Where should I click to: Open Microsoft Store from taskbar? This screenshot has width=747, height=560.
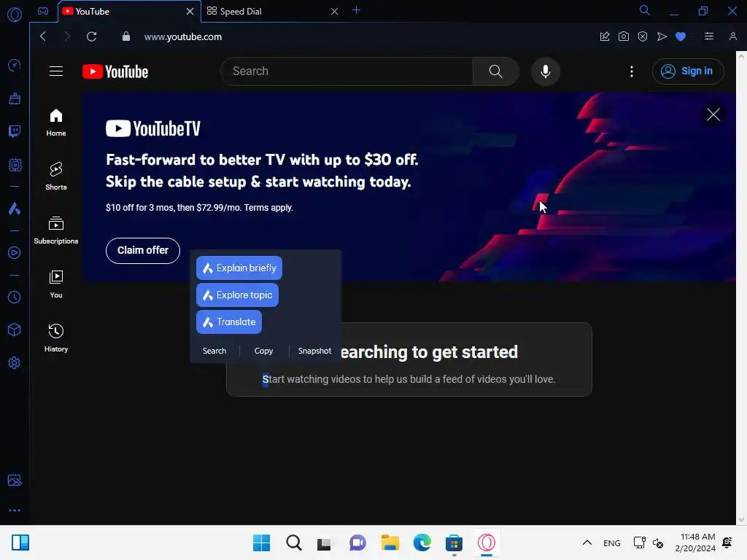point(454,542)
